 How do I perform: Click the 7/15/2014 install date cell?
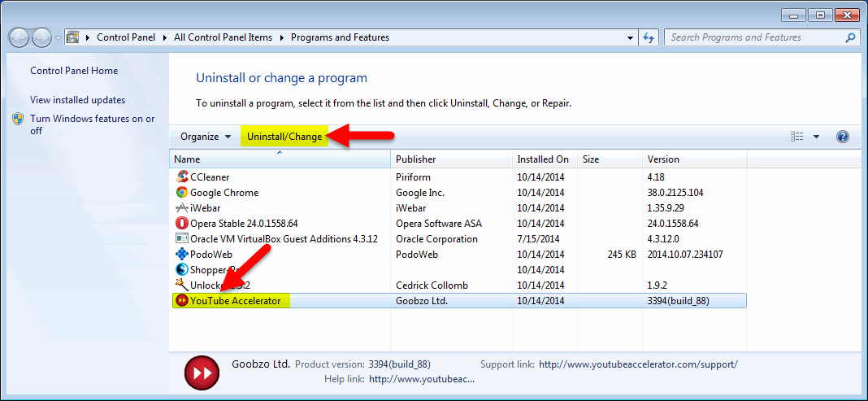[x=538, y=239]
